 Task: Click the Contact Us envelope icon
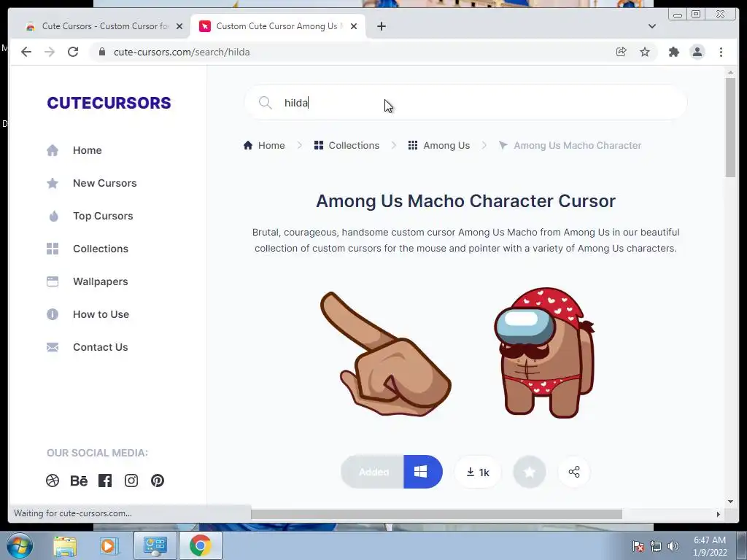point(53,347)
